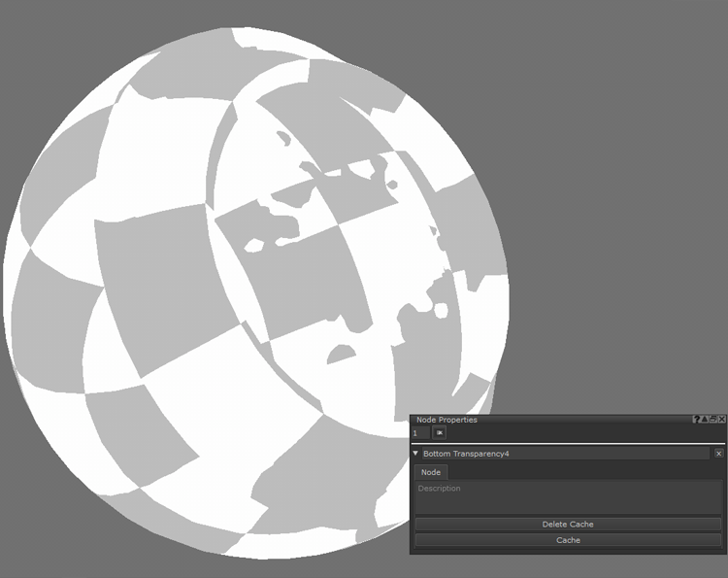Click the clear-all-panels icon beside the number field
This screenshot has width=728, height=578.
(x=440, y=432)
